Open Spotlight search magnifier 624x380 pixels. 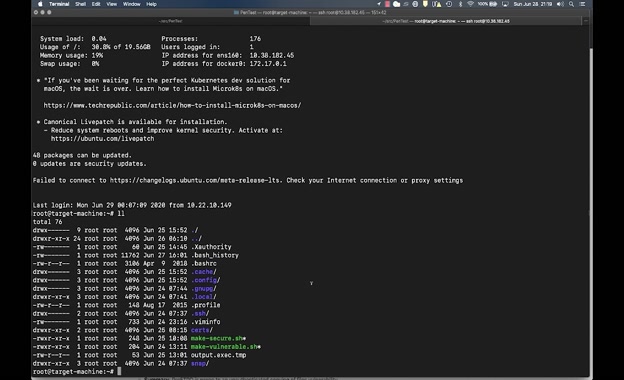pos(571,4)
